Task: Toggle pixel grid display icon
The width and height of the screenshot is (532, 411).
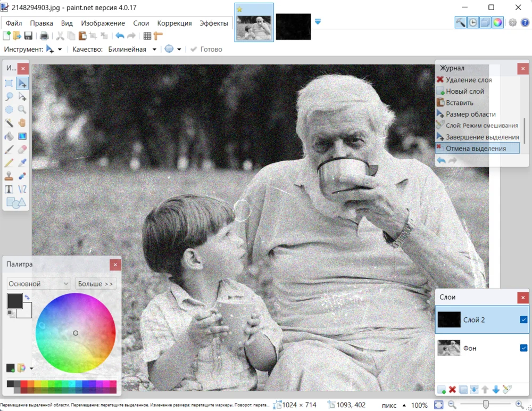Action: (147, 36)
